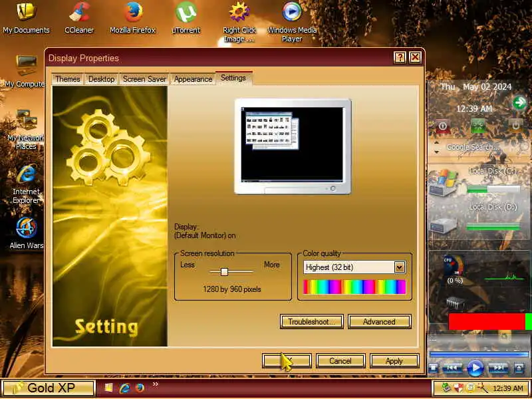Screen dimensions: 532x399
Task: Click the media widget previous track button
Action: [453, 368]
